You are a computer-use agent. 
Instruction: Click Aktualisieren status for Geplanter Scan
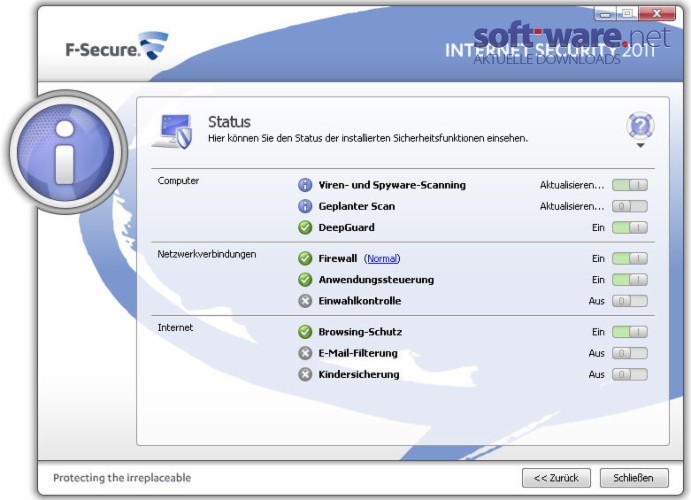572,206
